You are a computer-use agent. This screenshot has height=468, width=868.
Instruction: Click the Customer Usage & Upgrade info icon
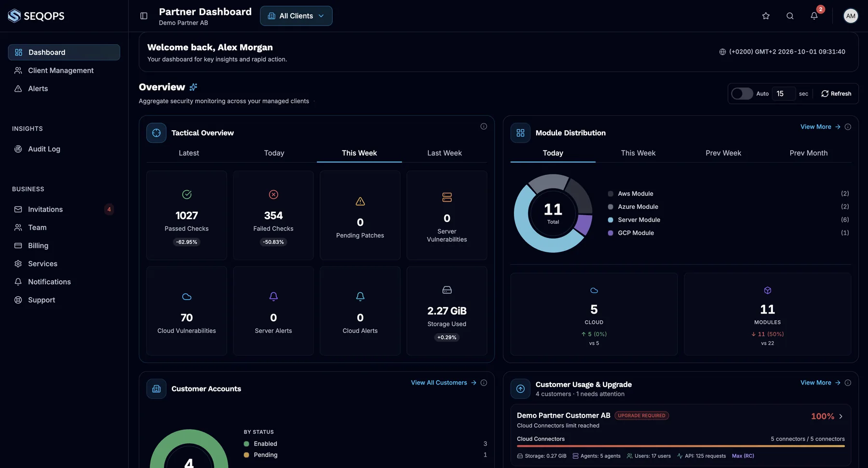pos(848,383)
